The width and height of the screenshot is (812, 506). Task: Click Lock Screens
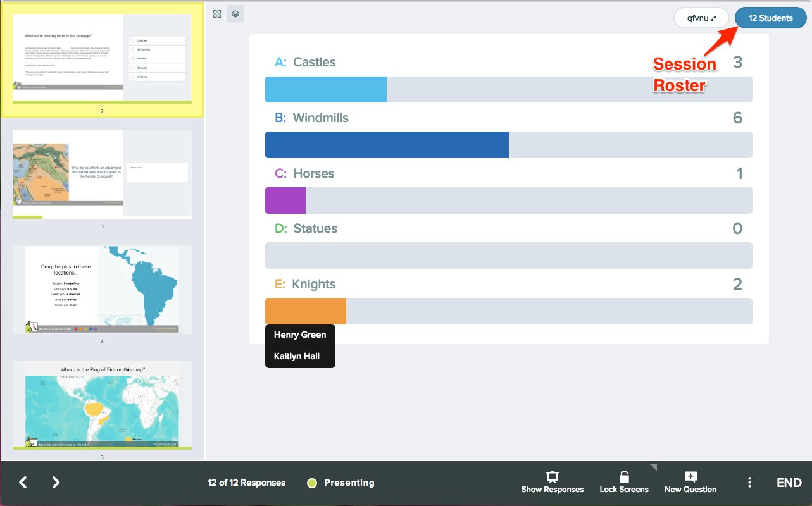pyautogui.click(x=624, y=482)
